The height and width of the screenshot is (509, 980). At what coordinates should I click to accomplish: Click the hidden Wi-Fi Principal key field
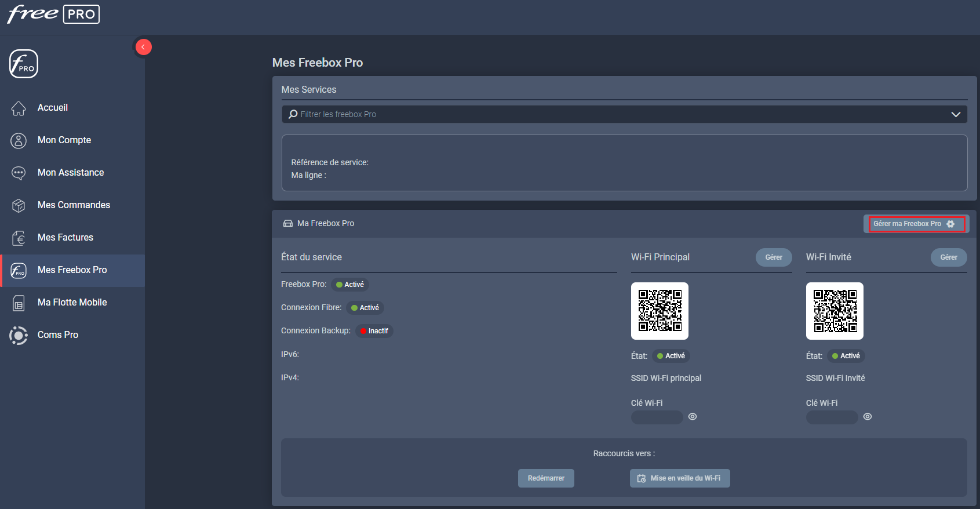pyautogui.click(x=657, y=417)
